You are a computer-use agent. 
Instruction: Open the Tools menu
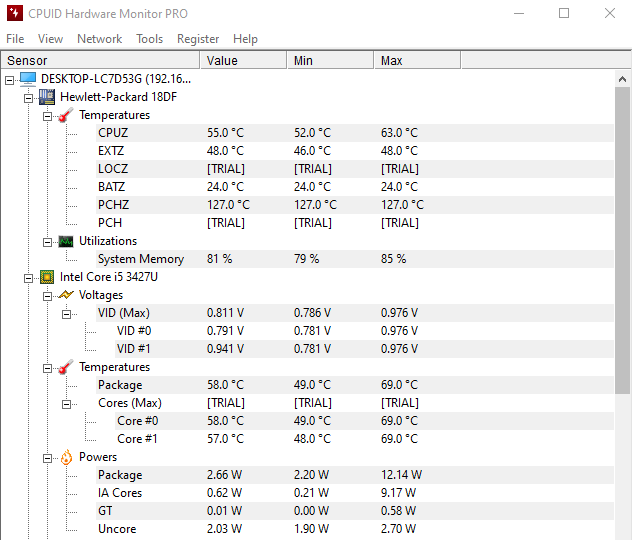coord(150,39)
